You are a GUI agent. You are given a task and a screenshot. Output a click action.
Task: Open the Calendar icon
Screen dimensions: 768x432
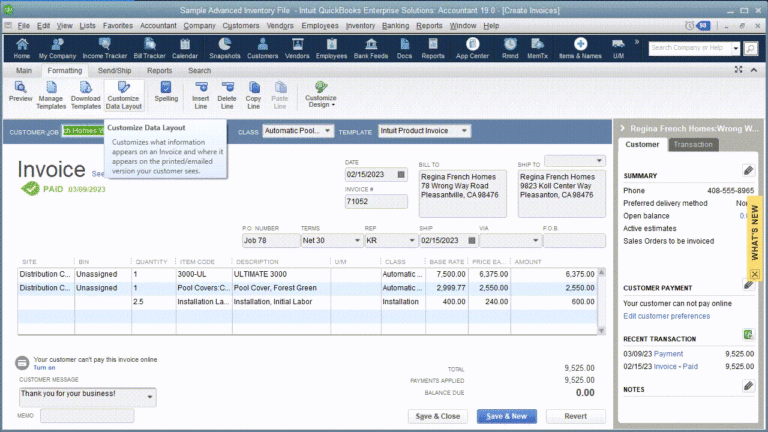185,48
